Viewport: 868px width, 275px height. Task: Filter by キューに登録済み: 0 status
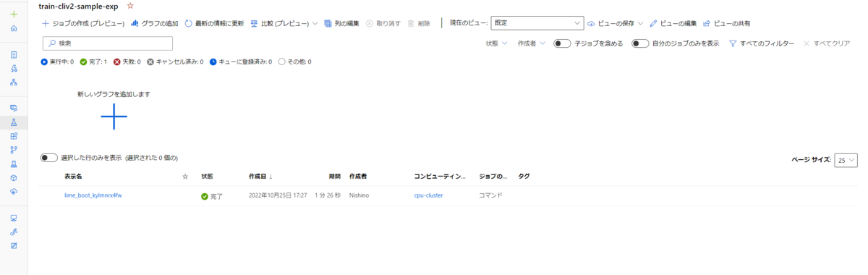pyautogui.click(x=241, y=62)
